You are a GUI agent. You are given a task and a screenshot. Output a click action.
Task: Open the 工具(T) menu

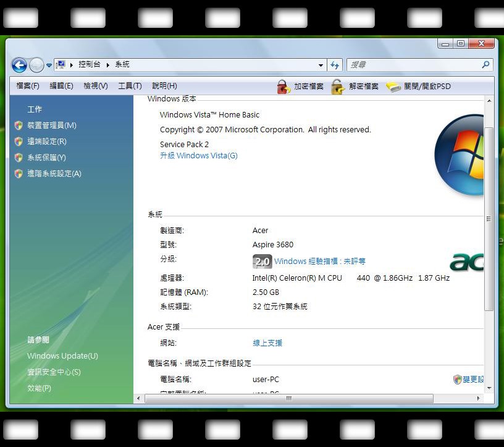[130, 86]
